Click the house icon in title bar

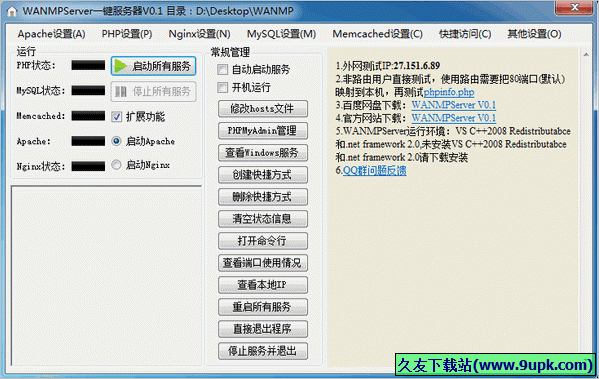pos(12,11)
